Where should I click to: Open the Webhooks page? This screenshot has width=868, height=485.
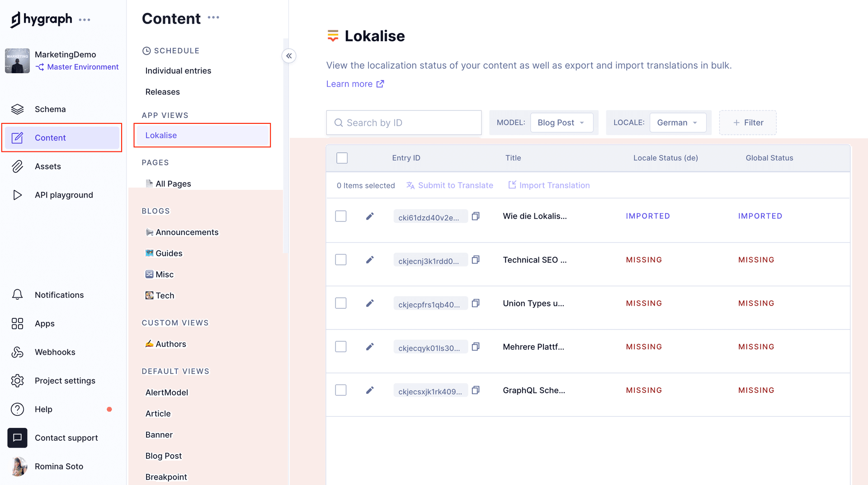pos(55,352)
